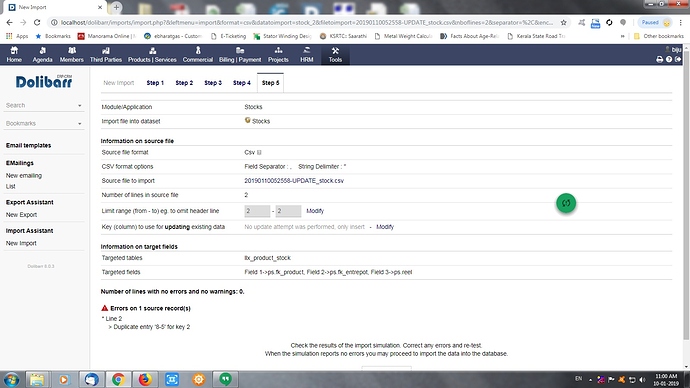Open the Agenda module
This screenshot has width=690, height=388.
(x=43, y=55)
